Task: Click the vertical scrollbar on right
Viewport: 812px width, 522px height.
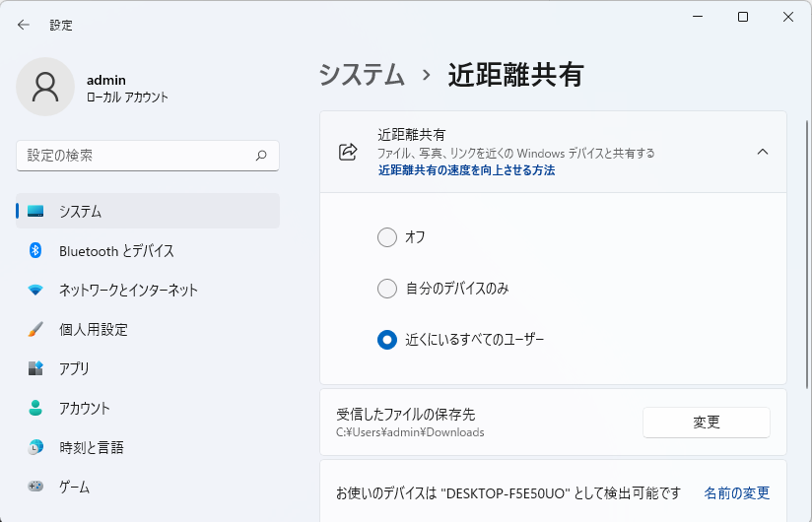Action: click(806, 253)
